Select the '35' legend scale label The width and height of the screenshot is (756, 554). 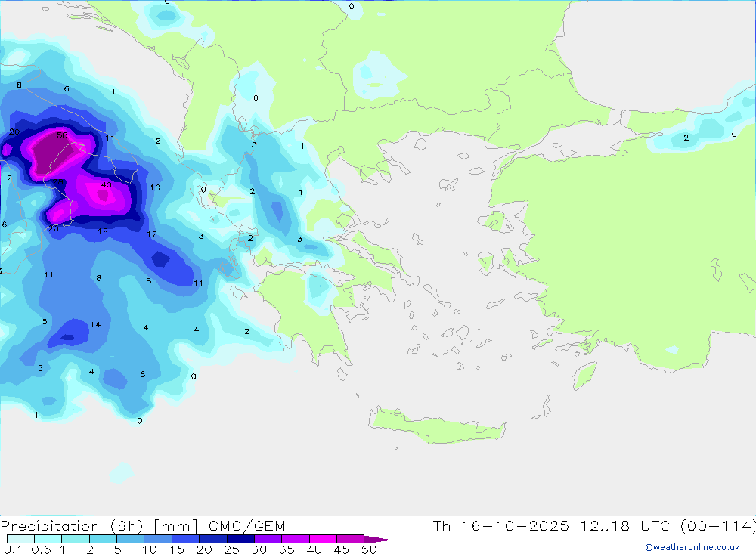click(x=287, y=549)
